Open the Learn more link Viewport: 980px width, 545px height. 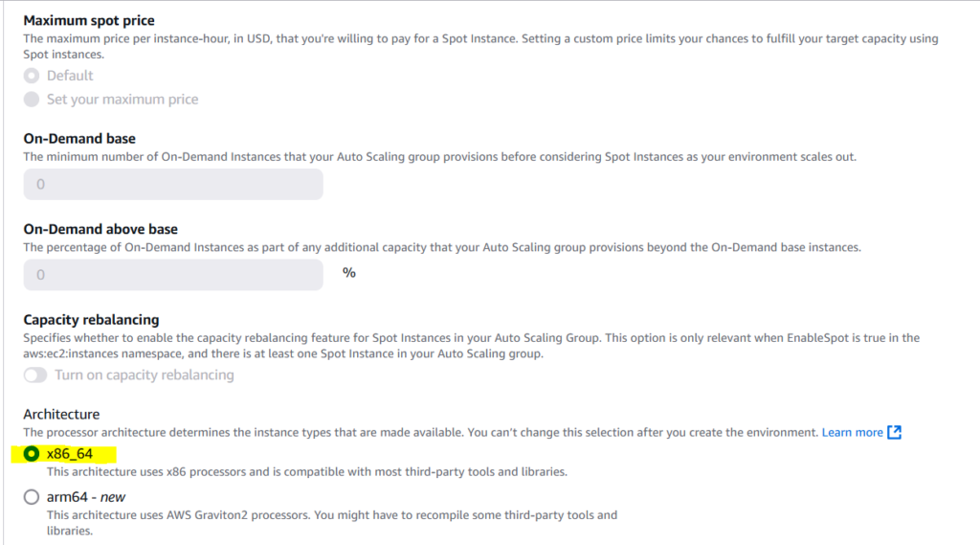[x=852, y=432]
